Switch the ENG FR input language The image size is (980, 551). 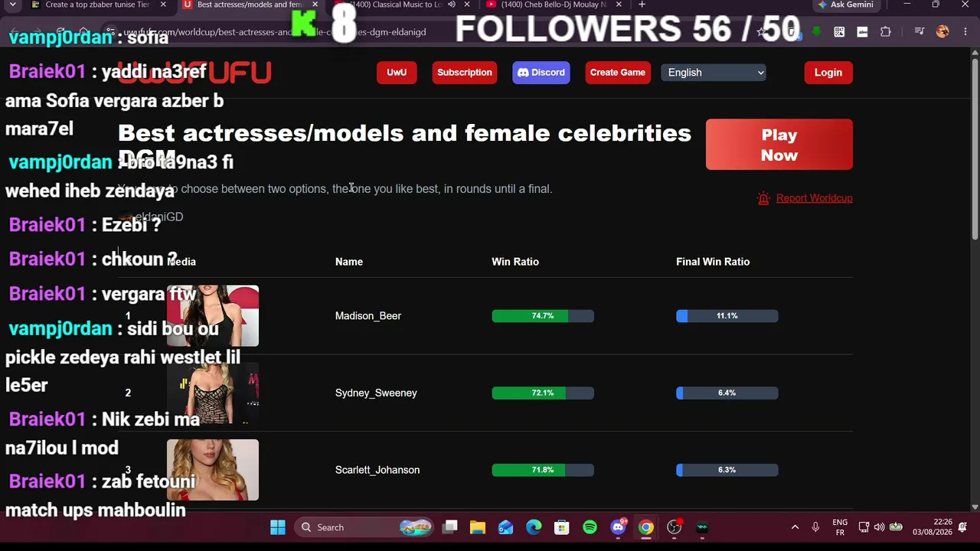[x=840, y=527]
